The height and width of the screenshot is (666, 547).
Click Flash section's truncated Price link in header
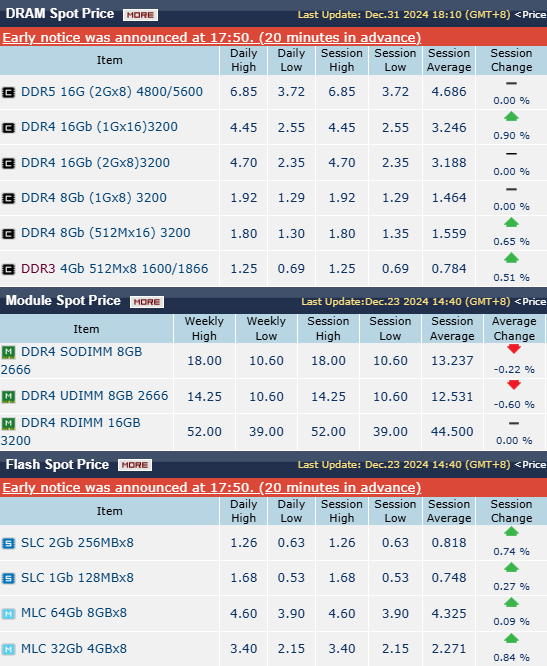pyautogui.click(x=530, y=465)
